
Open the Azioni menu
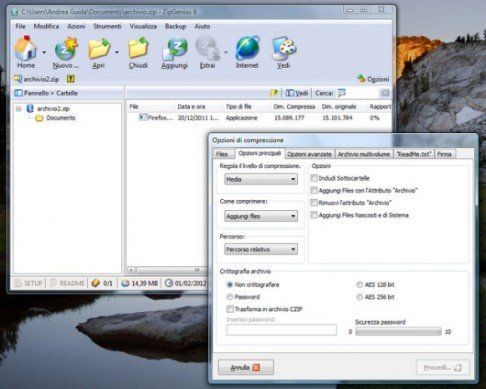pyautogui.click(x=76, y=26)
